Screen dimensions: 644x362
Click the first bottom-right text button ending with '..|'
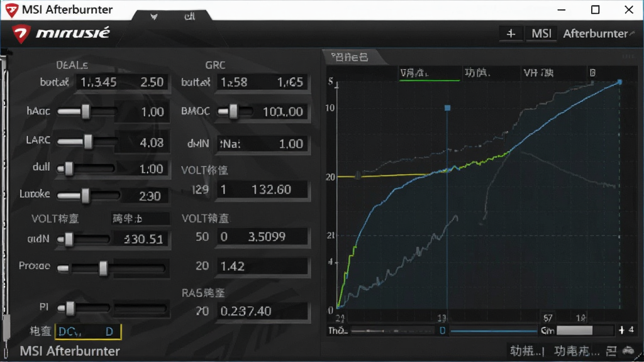point(527,351)
